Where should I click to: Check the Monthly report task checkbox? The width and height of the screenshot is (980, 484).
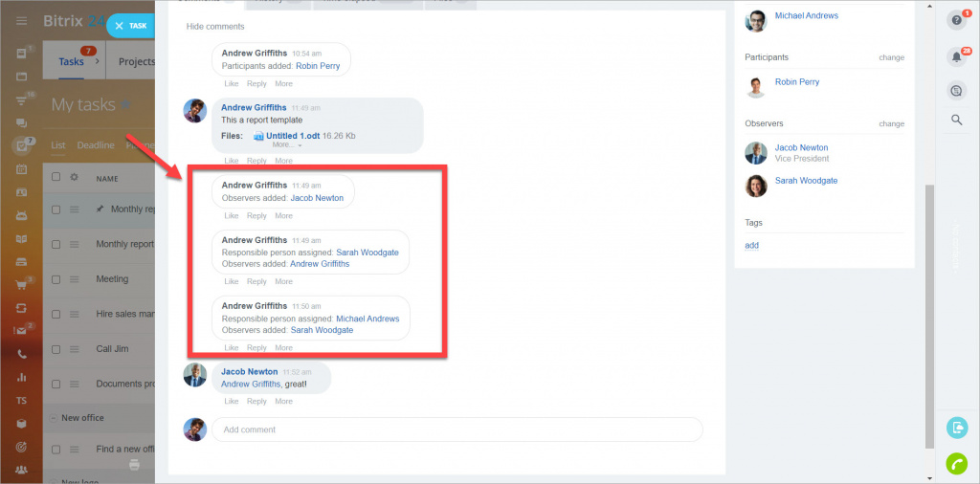[56, 245]
